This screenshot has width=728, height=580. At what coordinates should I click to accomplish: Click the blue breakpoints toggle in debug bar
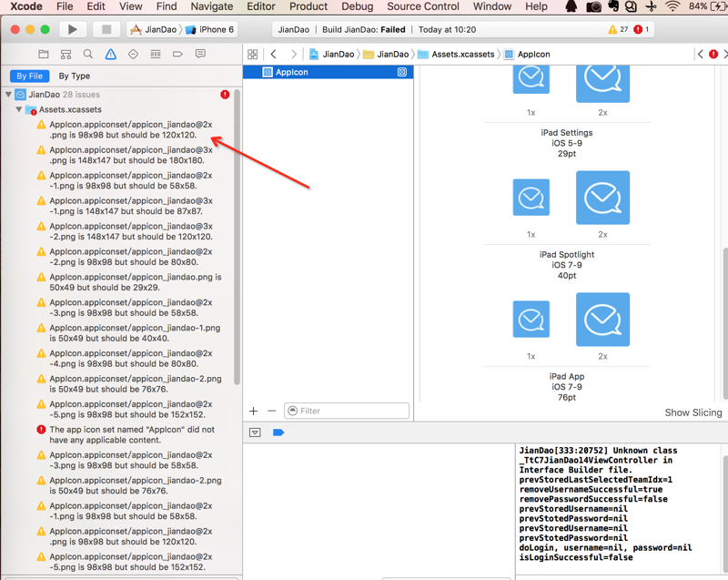[278, 432]
